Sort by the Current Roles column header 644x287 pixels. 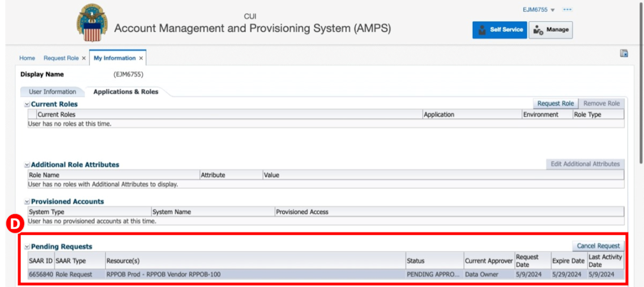click(x=229, y=115)
